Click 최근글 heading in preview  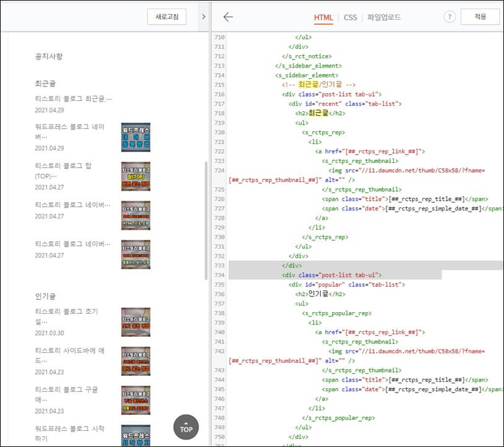(x=45, y=84)
